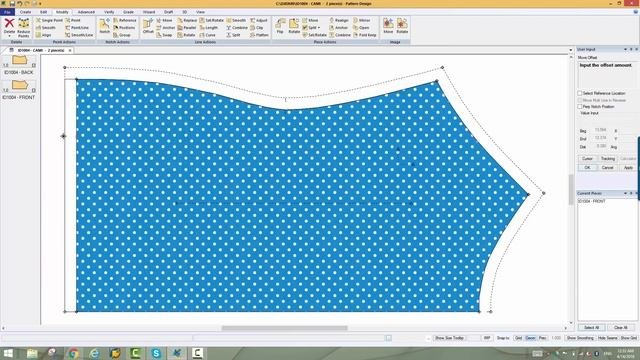Choose the Single Point action
Image resolution: width=640 pixels, height=360 pixels.
[x=49, y=20]
